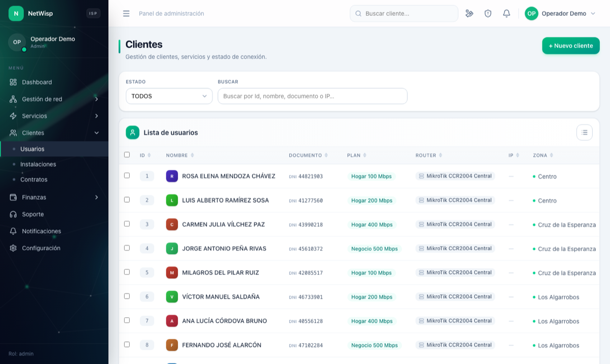Sort the table by the Nombre column
This screenshot has width=610, height=364.
180,156
